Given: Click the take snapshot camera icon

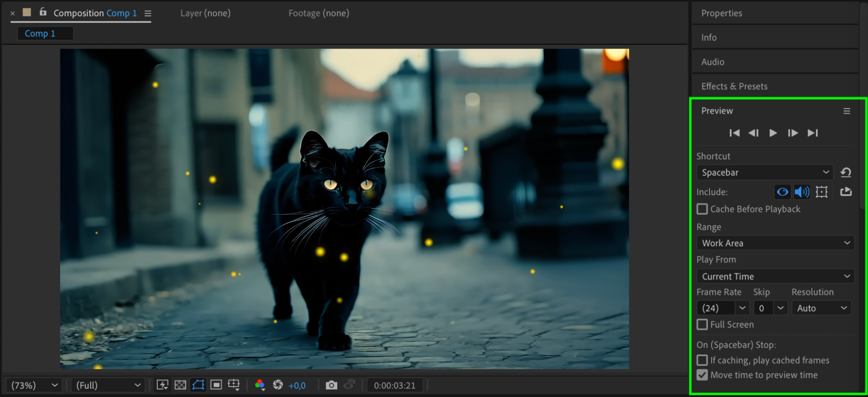Looking at the screenshot, I should (331, 385).
